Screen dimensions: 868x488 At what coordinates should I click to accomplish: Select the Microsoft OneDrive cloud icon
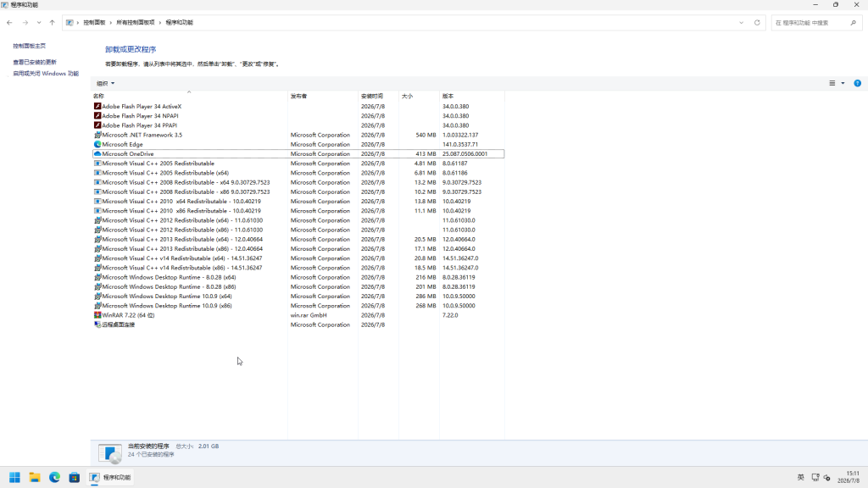97,154
